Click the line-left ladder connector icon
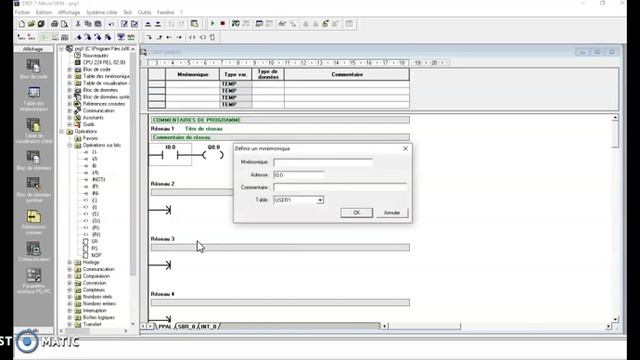 [x=169, y=37]
